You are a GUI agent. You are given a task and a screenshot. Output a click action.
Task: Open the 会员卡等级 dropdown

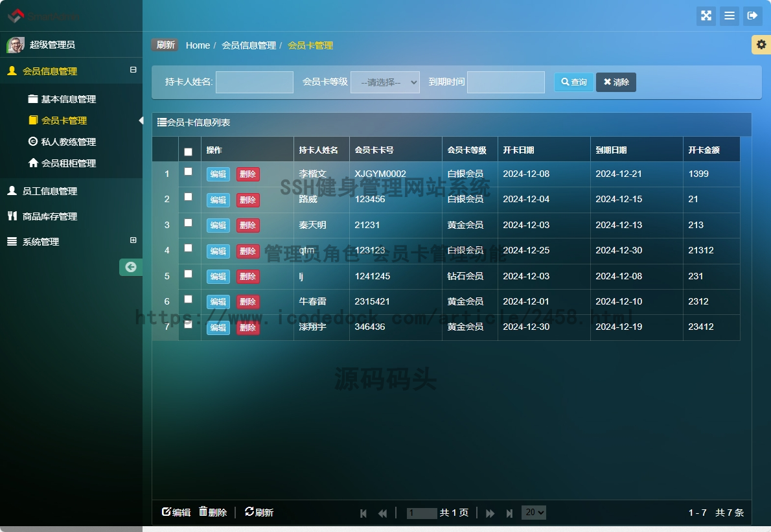tap(385, 82)
